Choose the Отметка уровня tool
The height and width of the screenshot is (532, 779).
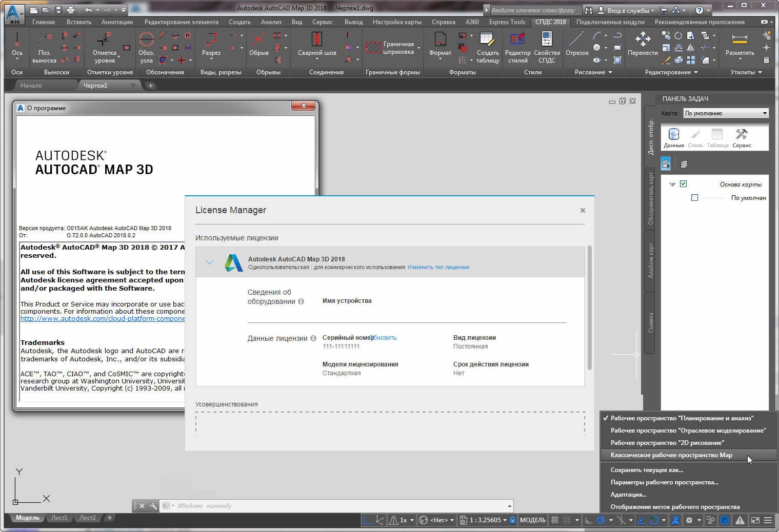tap(105, 47)
